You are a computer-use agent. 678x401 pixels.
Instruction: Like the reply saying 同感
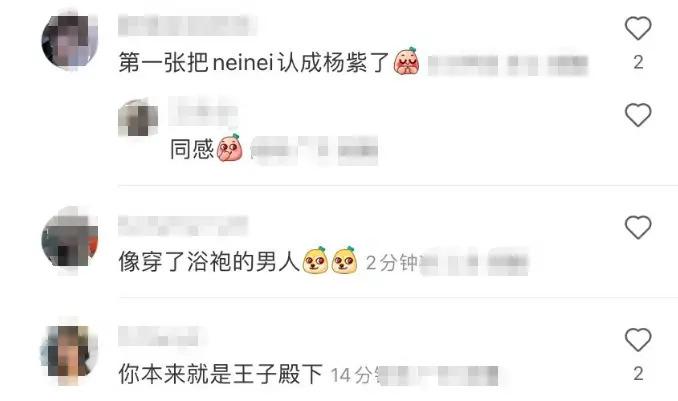click(x=638, y=115)
